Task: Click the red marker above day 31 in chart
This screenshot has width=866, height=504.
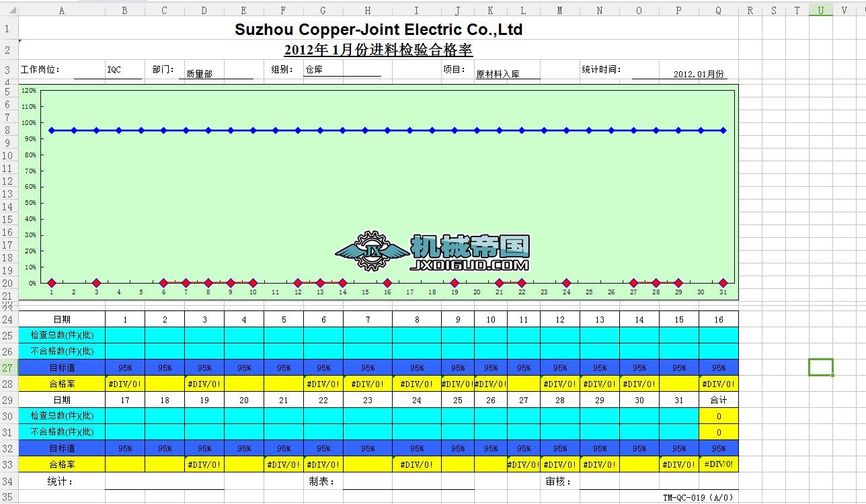Action: [x=723, y=283]
